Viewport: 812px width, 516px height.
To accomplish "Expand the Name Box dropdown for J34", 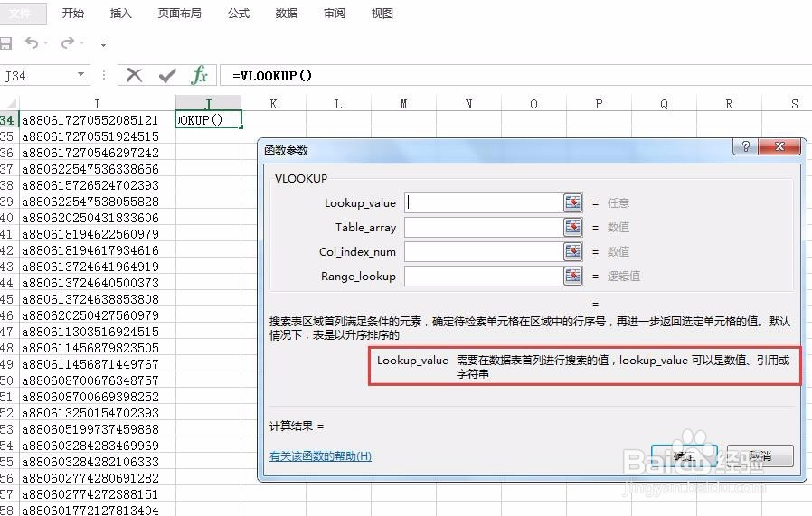I will [x=80, y=75].
